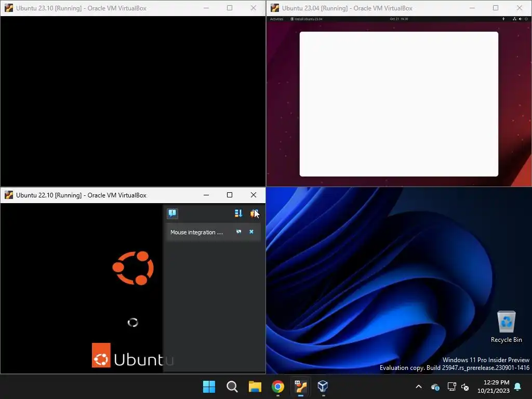
Task: Open File Explorer from the taskbar
Action: point(255,387)
